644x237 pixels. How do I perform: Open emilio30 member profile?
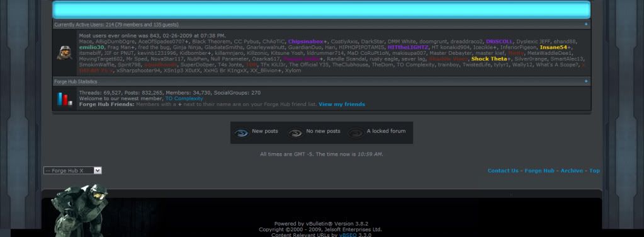[x=91, y=47]
